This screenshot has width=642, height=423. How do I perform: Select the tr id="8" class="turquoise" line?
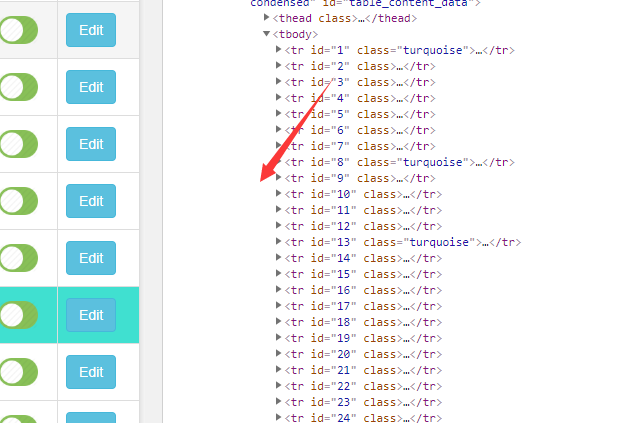(400, 162)
